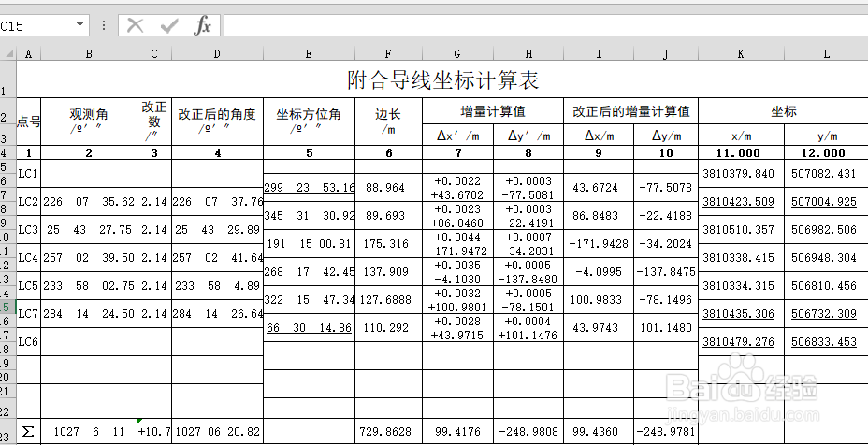Viewport: 868px width, 445px height.
Task: Select column I header
Action: coord(599,53)
